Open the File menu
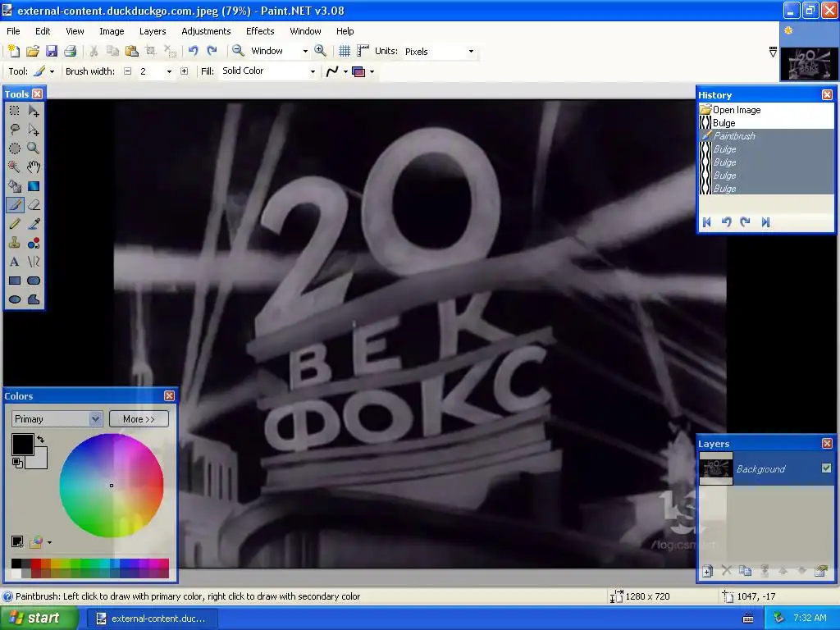Viewport: 840px width, 630px height. [x=13, y=31]
